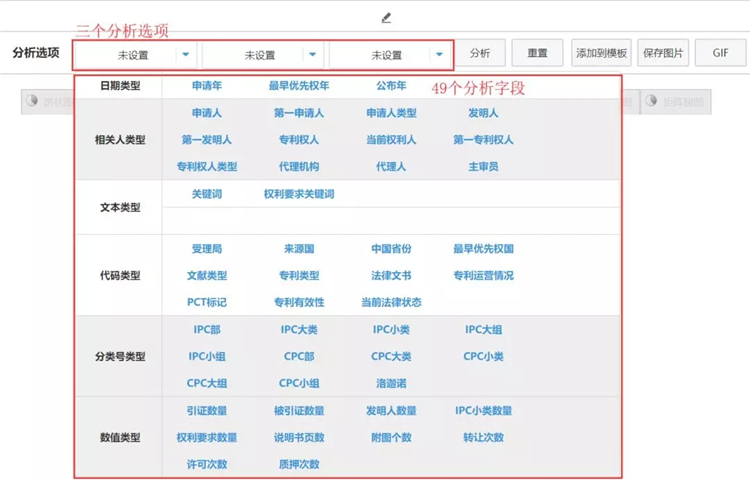The image size is (750, 481).
Task: Click the pencil edit icon at top
Action: [386, 18]
